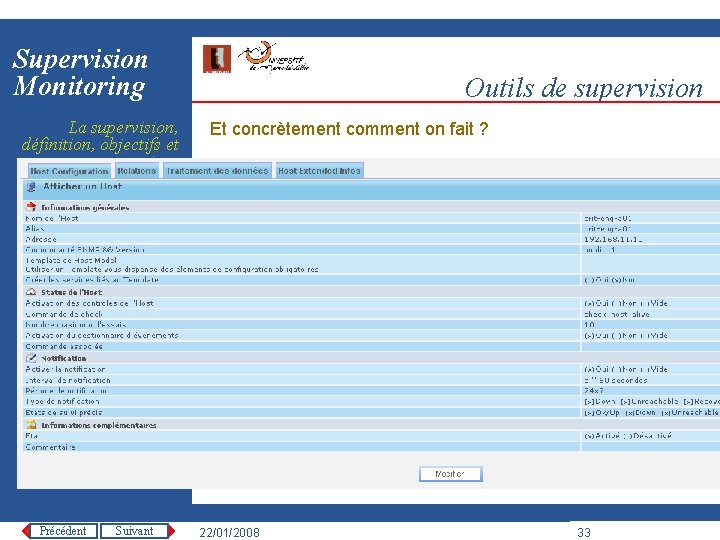
Task: Set Activation du gestionnaire d'événements radio
Action: [x=625, y=335]
